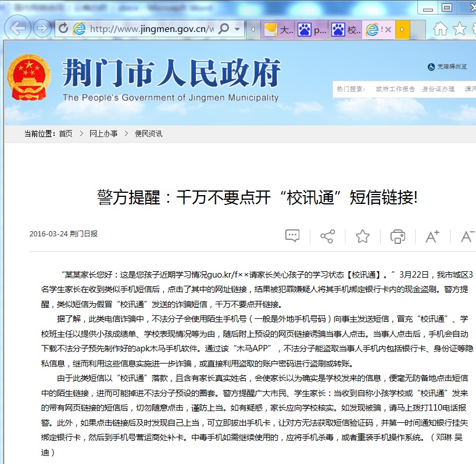Refresh the page with the reload icon
This screenshot has height=464, width=476.
pos(63,28)
